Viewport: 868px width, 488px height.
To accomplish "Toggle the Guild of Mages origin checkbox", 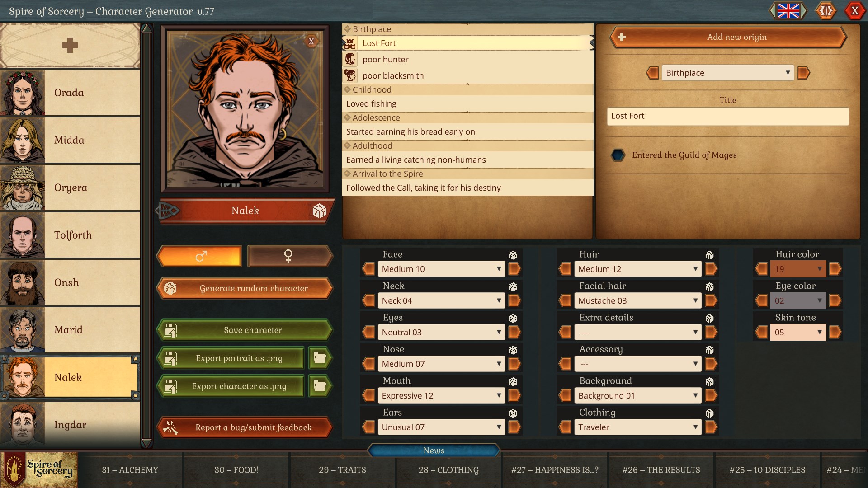I will click(619, 155).
